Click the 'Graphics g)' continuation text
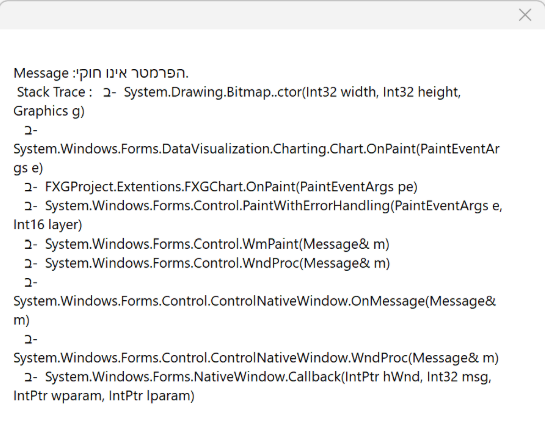 tap(49, 112)
